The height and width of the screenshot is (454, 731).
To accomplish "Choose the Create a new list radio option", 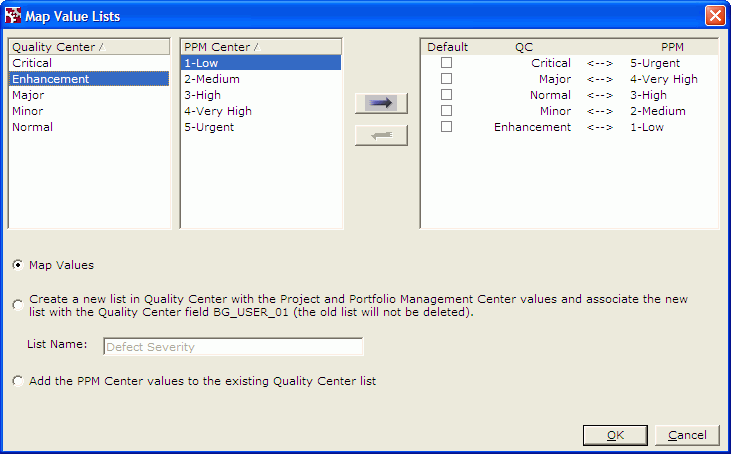I will (18, 305).
